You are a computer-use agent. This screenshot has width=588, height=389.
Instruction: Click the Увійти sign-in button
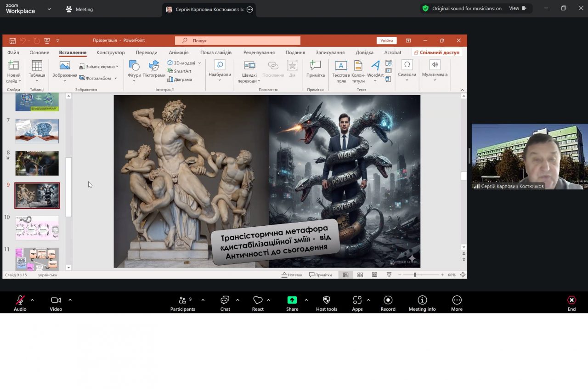point(386,40)
